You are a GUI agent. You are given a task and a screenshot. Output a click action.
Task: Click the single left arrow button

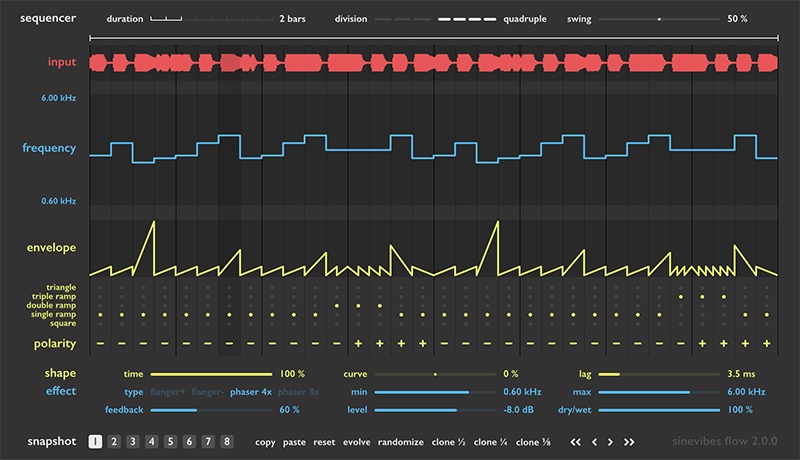point(594,441)
